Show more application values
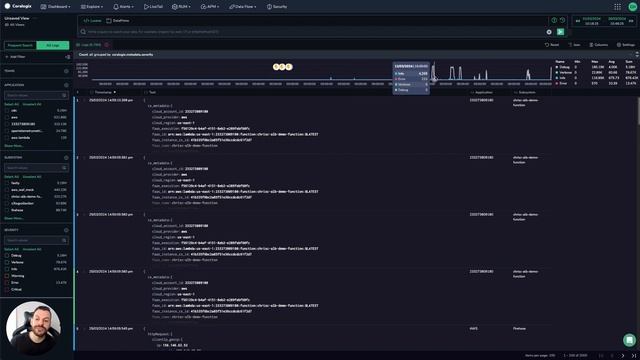640x360 pixels. (13, 146)
